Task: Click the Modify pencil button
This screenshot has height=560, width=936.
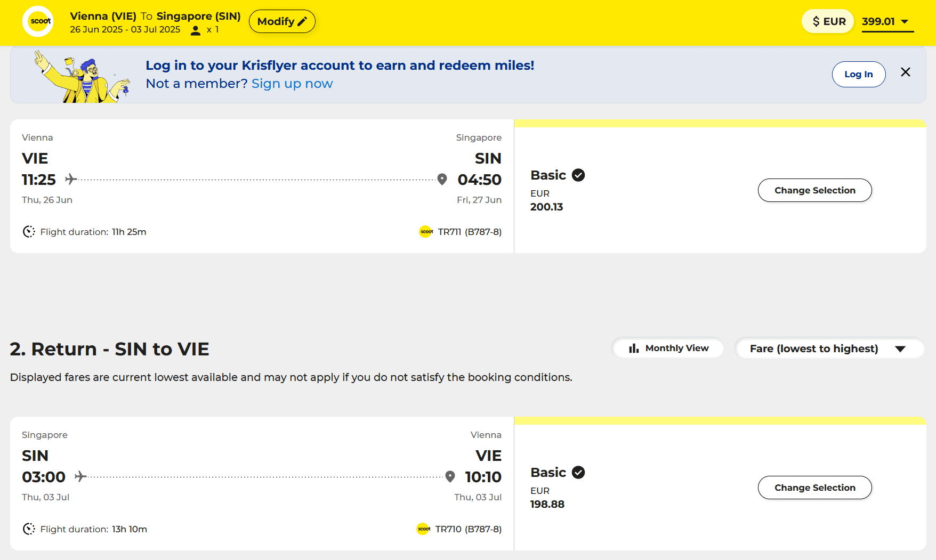Action: pos(282,21)
